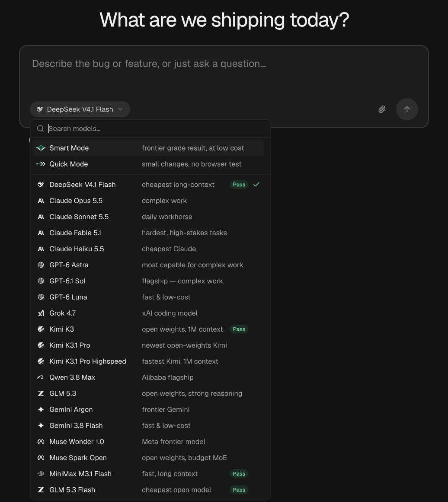
Task: Choose GPT-6 Astra model
Action: (x=148, y=265)
